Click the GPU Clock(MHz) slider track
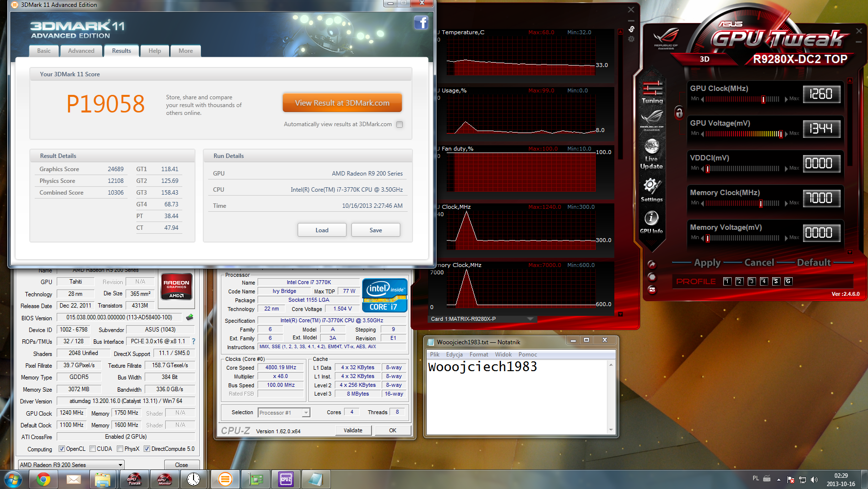Viewport: 868px width, 489px height. click(x=742, y=99)
